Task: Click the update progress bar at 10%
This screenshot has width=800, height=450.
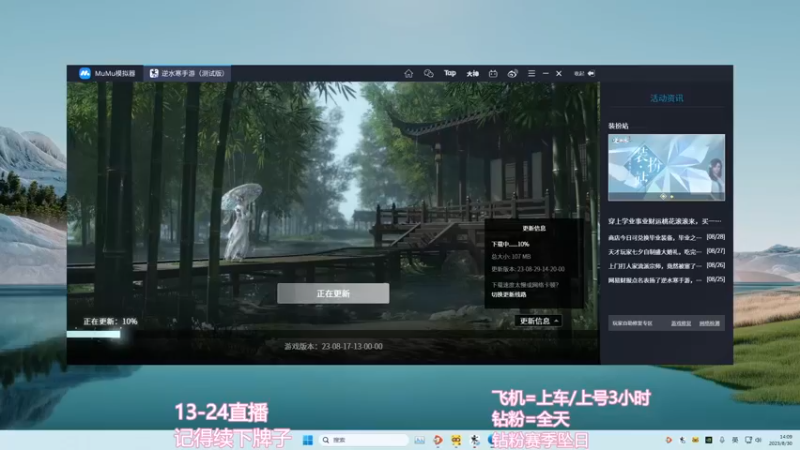Action: tap(94, 334)
